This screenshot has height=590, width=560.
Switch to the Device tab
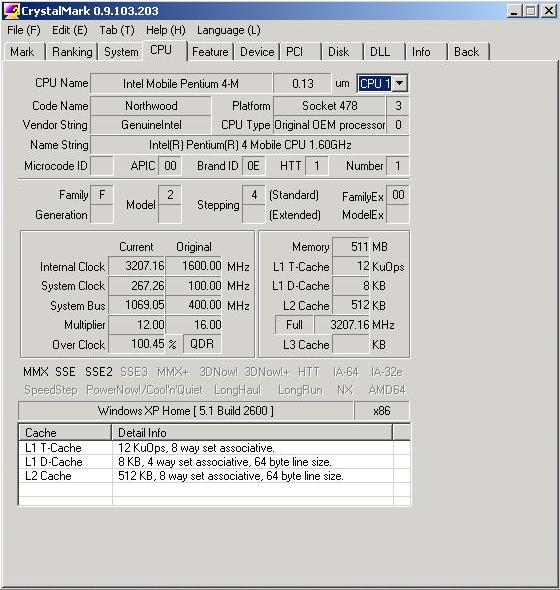[x=257, y=52]
